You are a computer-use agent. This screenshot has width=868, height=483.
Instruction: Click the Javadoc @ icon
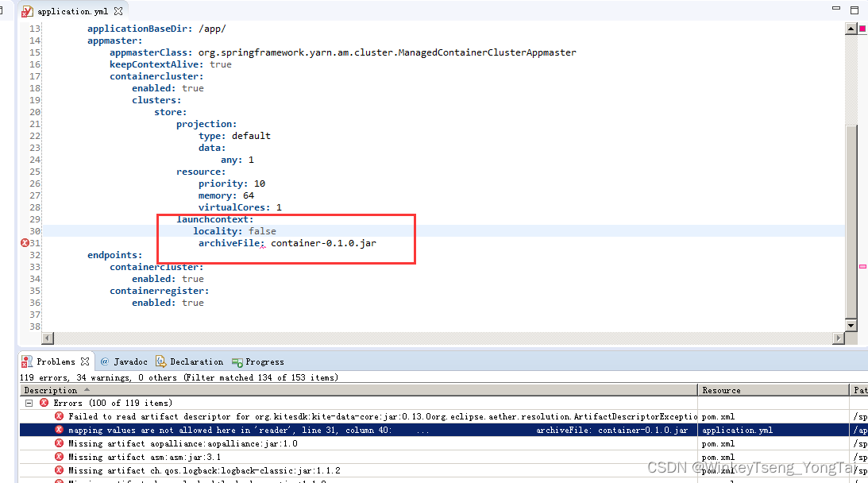point(106,361)
